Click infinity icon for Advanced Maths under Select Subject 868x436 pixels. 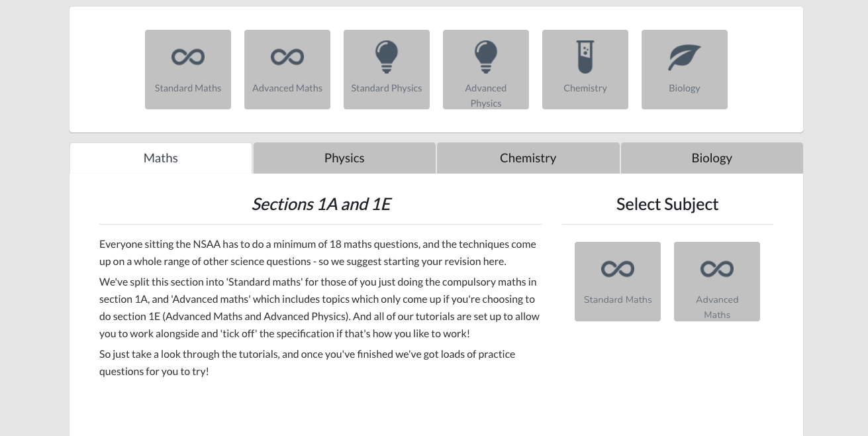[x=717, y=268]
